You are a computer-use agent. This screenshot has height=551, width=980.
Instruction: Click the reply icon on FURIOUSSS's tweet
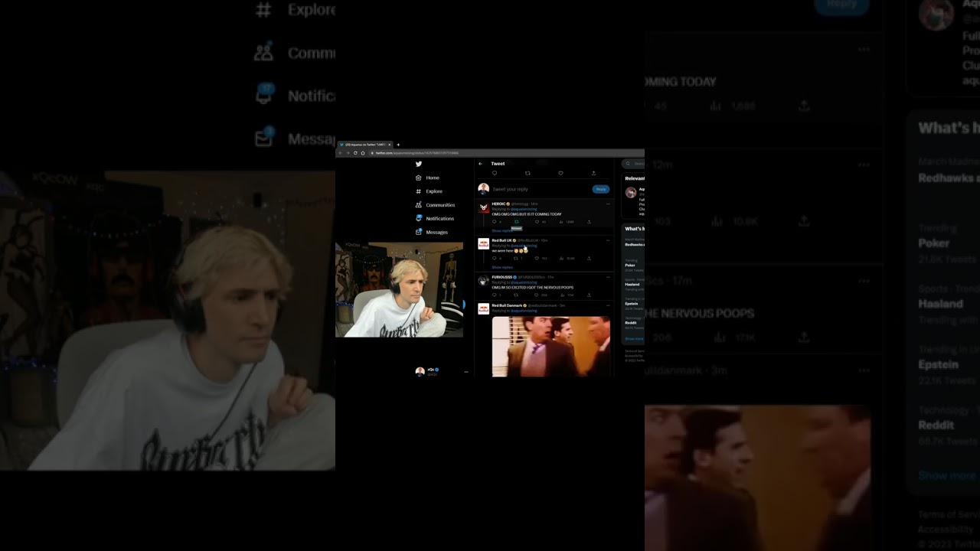pyautogui.click(x=495, y=295)
